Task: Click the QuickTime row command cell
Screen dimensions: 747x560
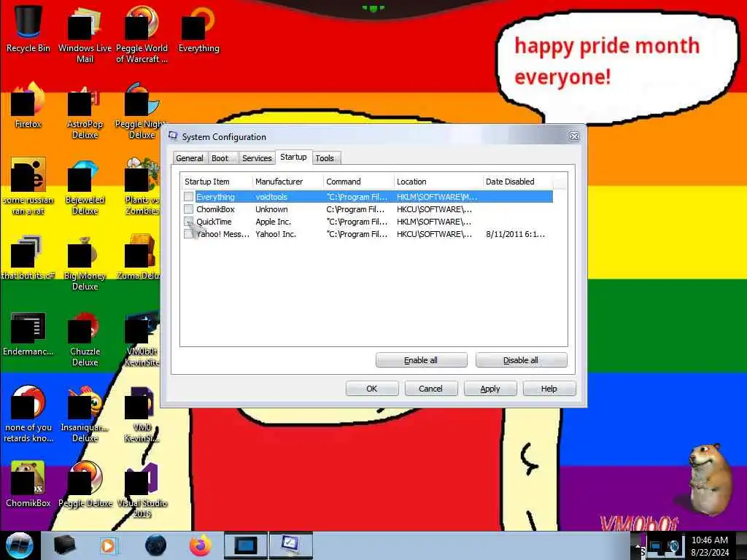Action: [357, 222]
